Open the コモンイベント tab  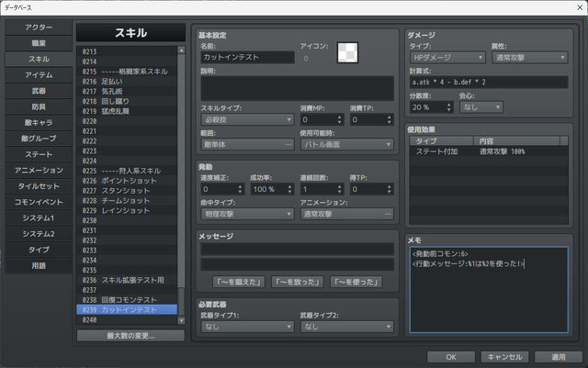tap(39, 202)
